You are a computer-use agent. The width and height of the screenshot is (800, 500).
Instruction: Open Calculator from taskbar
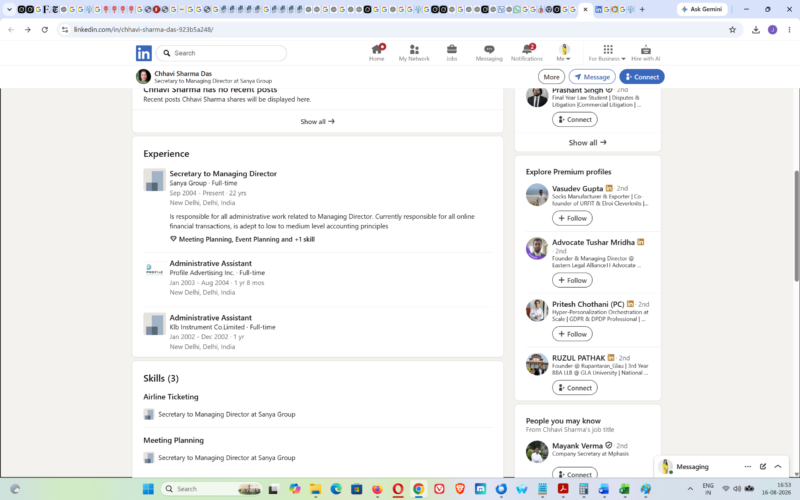[584, 489]
